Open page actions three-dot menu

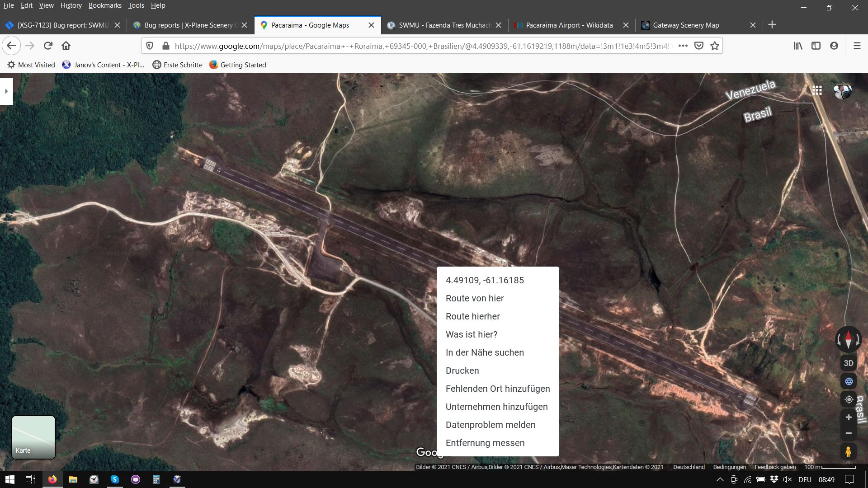pyautogui.click(x=683, y=46)
